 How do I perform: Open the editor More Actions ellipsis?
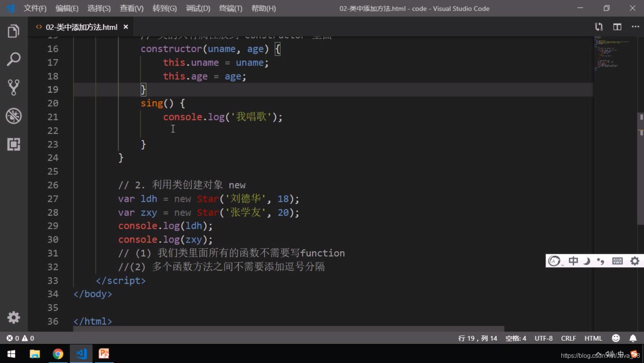point(635,27)
